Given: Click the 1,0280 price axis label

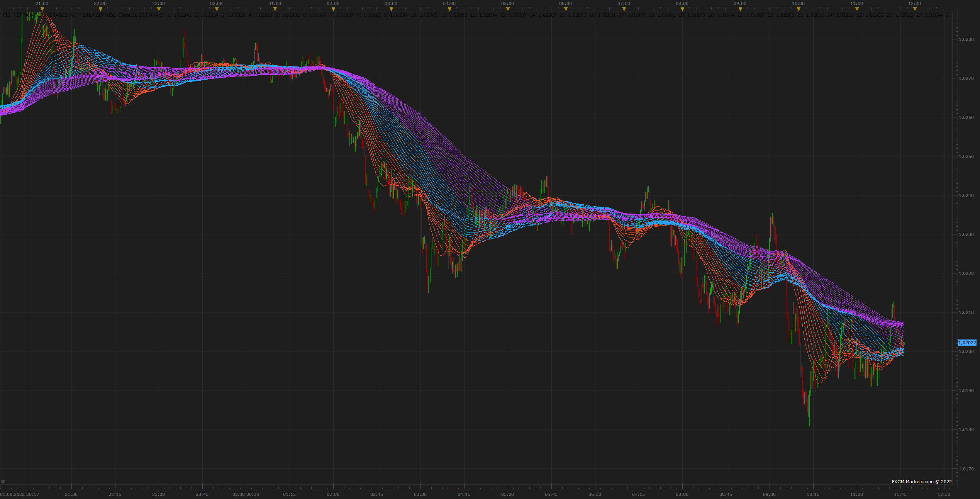Looking at the screenshot, I should point(966,39).
